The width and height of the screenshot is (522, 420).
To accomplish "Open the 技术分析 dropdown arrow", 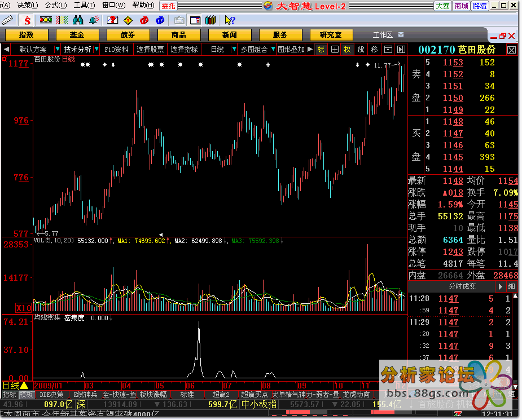I will pyautogui.click(x=96, y=50).
